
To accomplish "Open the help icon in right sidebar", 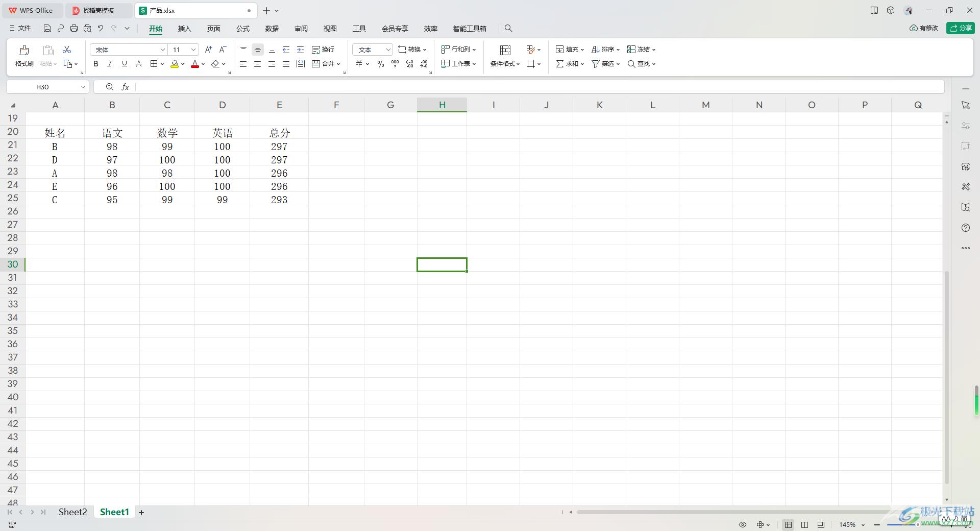I will point(966,228).
